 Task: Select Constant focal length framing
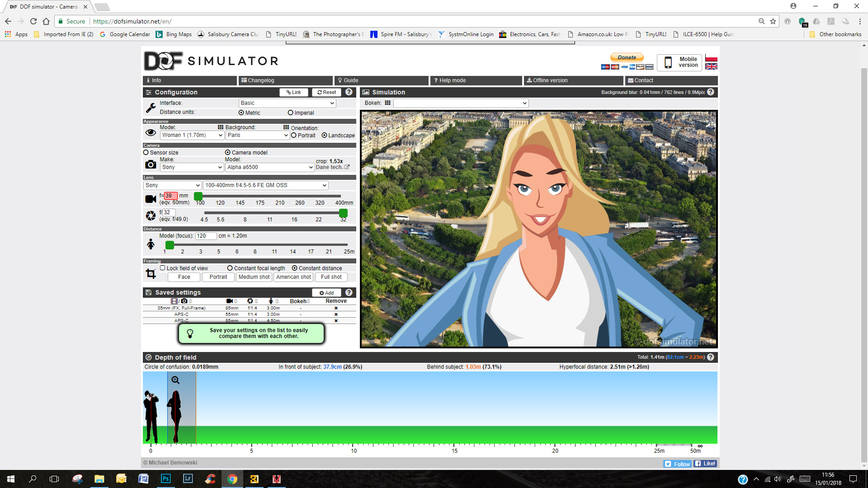point(230,268)
